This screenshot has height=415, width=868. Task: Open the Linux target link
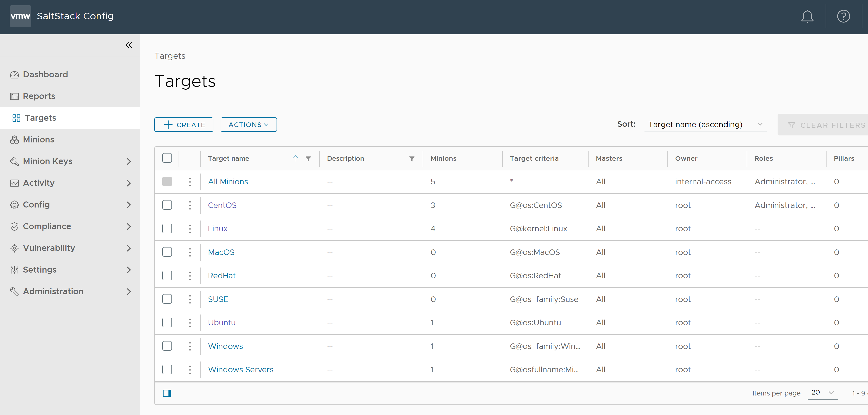[217, 228]
